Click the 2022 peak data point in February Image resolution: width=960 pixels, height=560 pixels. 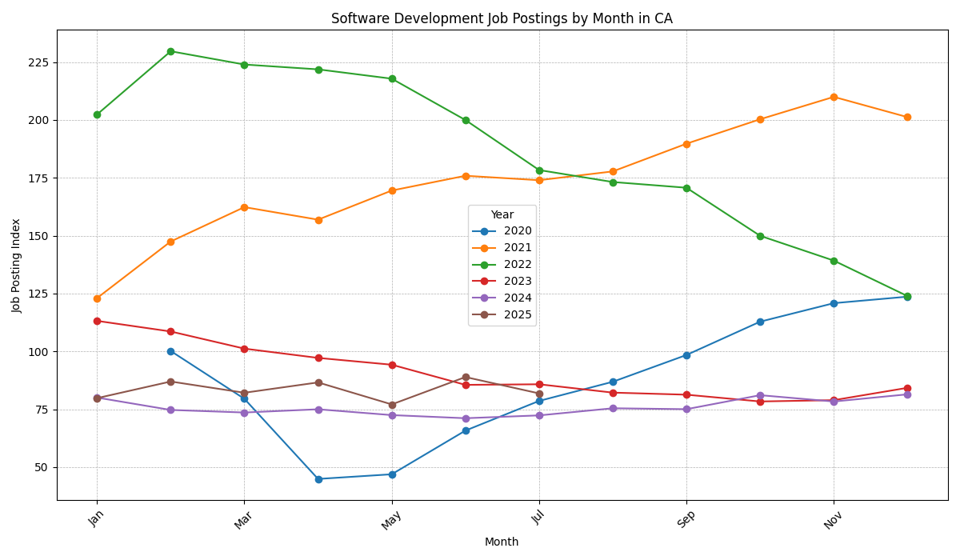coord(170,51)
